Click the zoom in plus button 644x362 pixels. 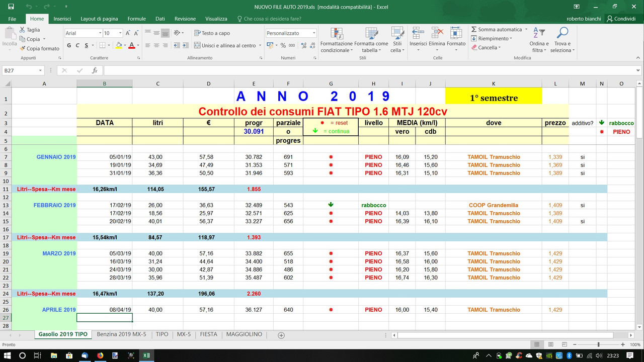(624, 344)
